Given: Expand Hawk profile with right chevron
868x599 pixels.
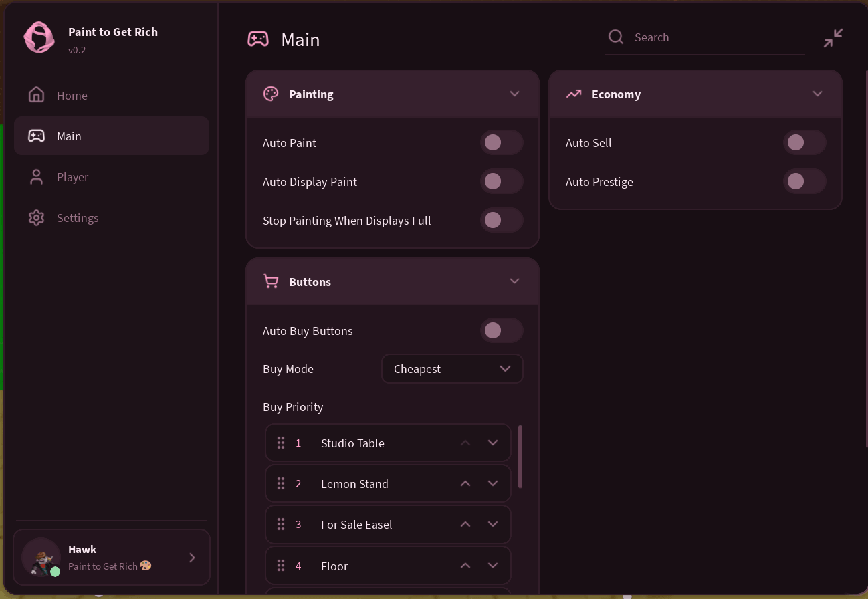Looking at the screenshot, I should click(193, 558).
